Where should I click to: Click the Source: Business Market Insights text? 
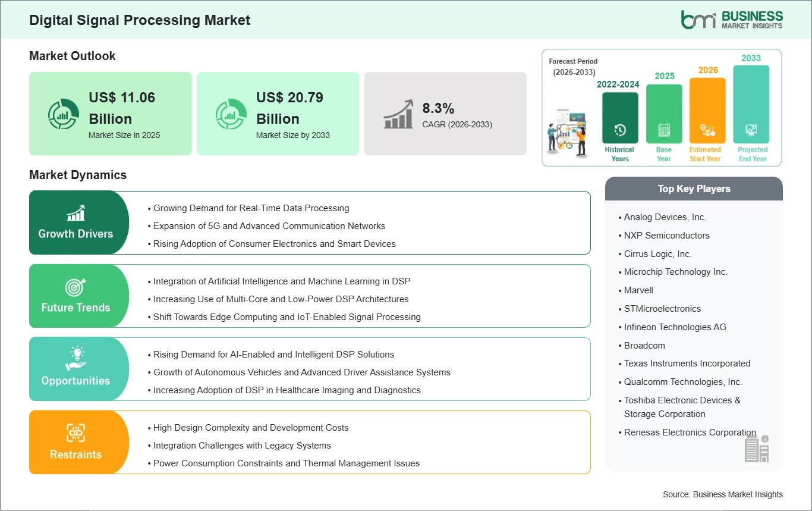pos(723,494)
